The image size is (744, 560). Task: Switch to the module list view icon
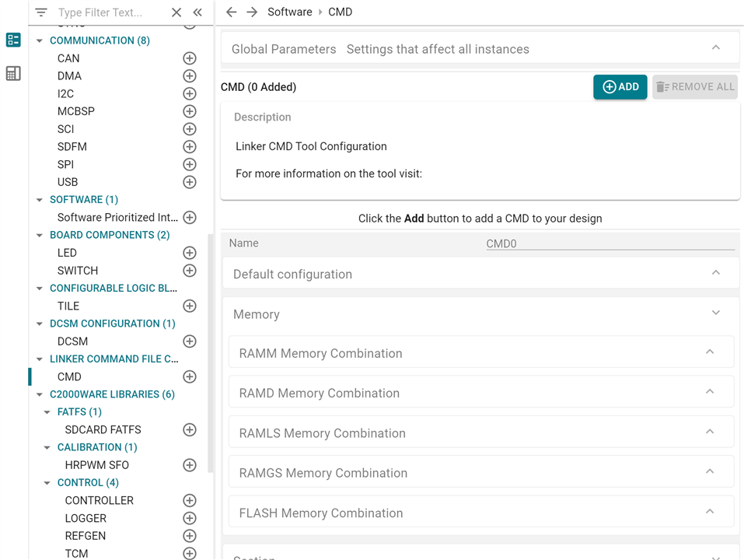coord(13,40)
